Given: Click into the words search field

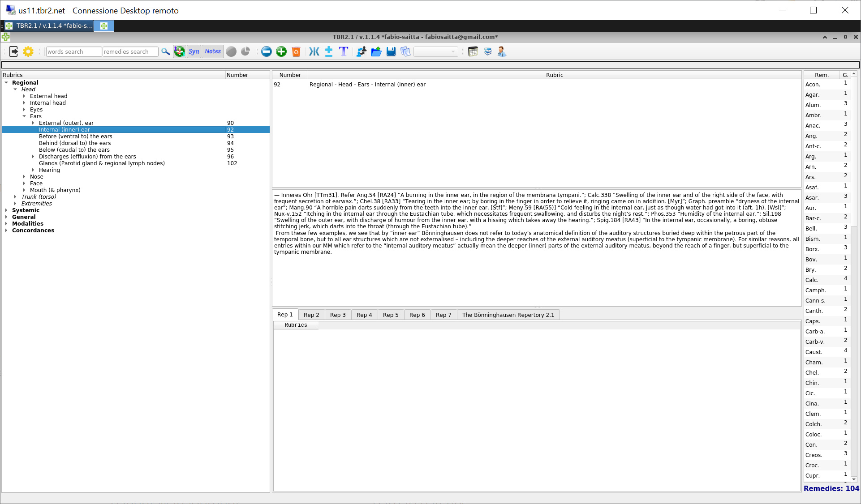Looking at the screenshot, I should click(73, 51).
